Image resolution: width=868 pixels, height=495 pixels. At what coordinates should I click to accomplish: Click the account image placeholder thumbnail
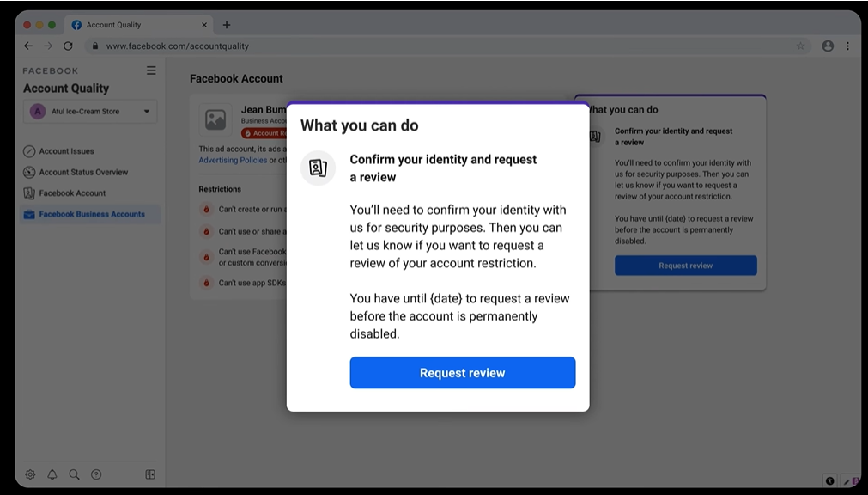(x=215, y=119)
